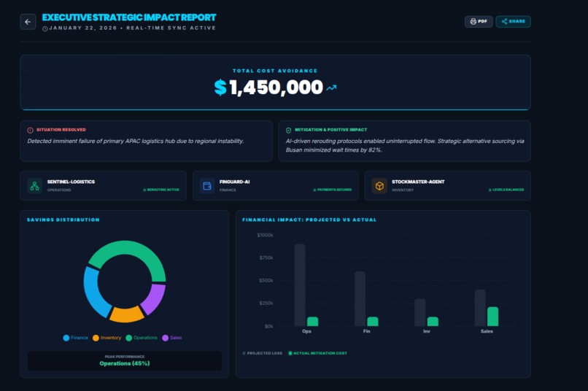Click the Operations (45%) peak performance box
This screenshot has height=391, width=588.
tap(125, 360)
